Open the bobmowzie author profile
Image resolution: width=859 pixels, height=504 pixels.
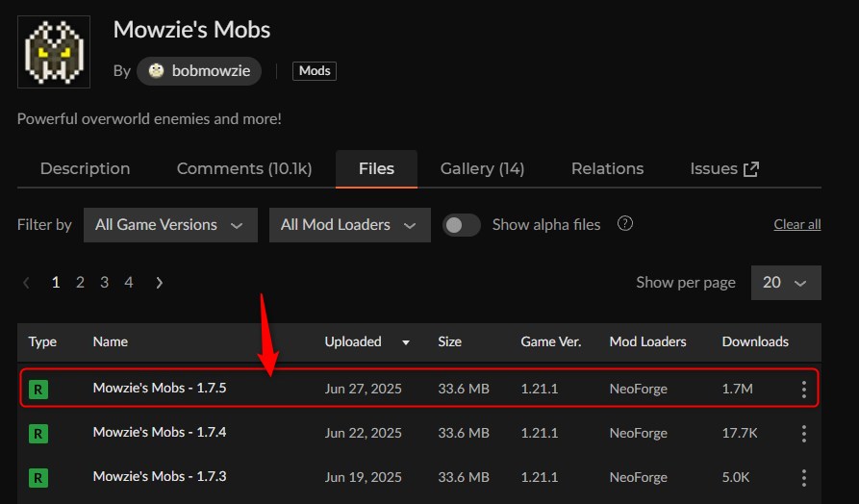pos(199,71)
